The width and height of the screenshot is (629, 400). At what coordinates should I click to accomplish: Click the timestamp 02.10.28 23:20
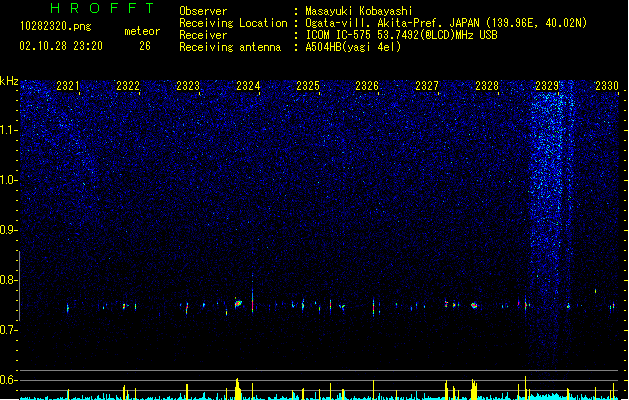61,46
